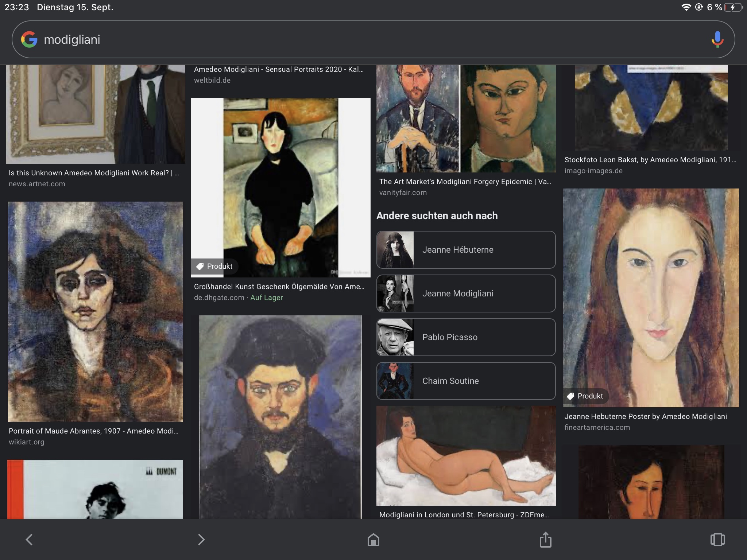Open 'Amedeo Modigliani - Sensual Portraits 2020' title
The height and width of the screenshot is (560, 747).
coord(279,69)
